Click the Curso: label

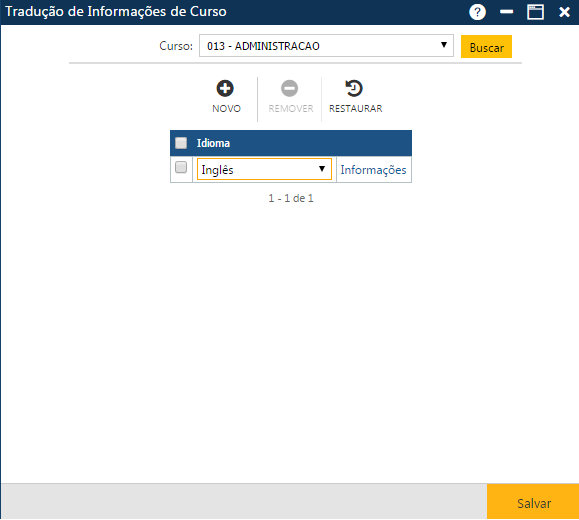pos(176,46)
